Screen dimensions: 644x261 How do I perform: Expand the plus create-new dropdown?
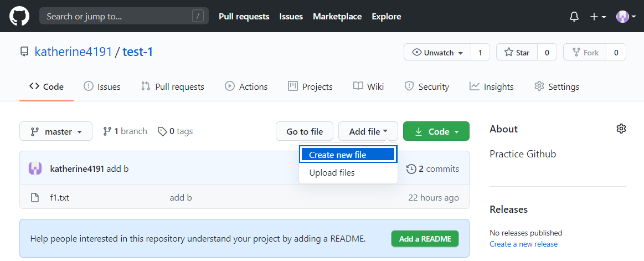tap(597, 17)
